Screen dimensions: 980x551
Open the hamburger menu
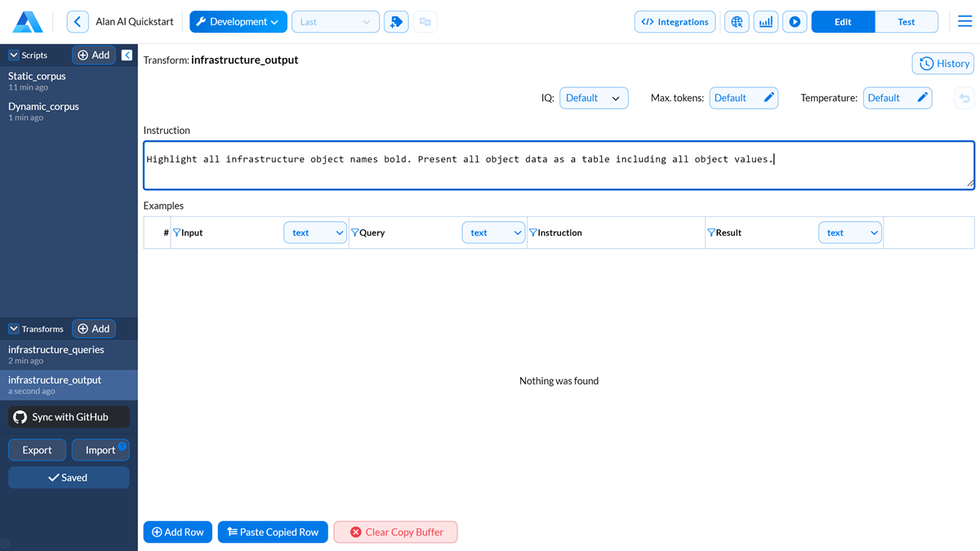[x=964, y=22]
